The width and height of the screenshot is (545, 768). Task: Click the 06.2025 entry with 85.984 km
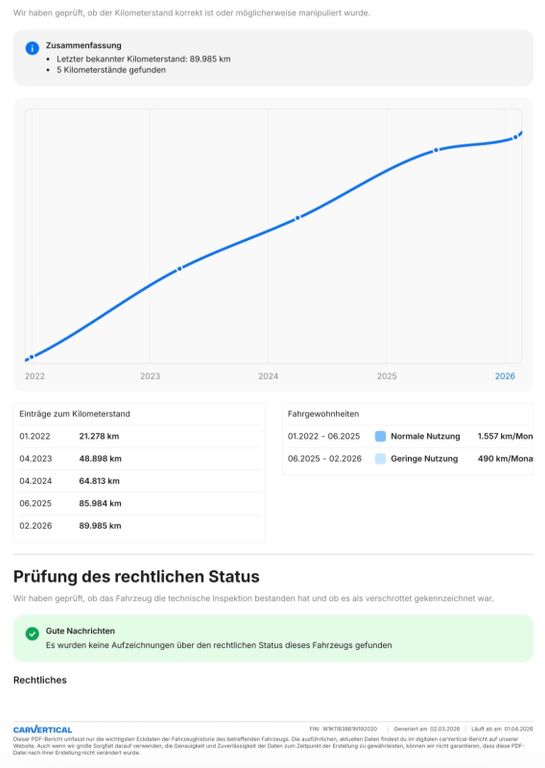click(x=140, y=503)
